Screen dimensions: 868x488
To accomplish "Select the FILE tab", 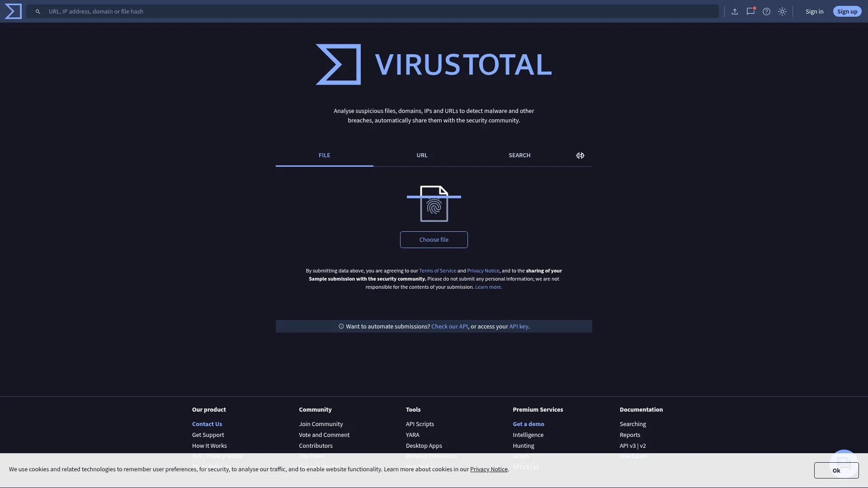I will pos(324,155).
